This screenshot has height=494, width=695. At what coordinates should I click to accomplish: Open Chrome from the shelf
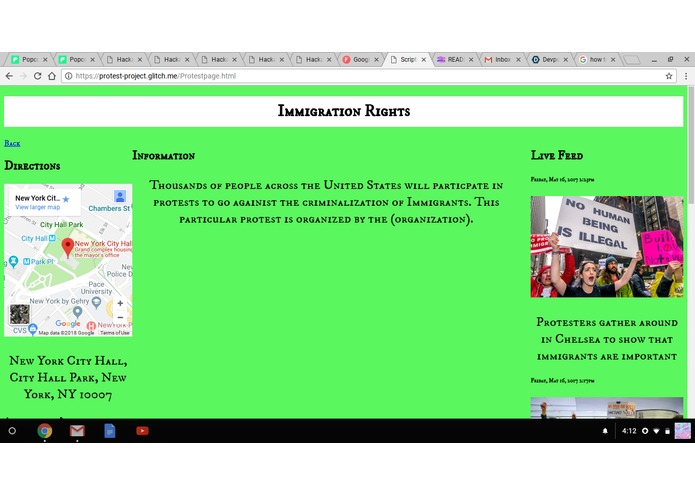[x=44, y=431]
